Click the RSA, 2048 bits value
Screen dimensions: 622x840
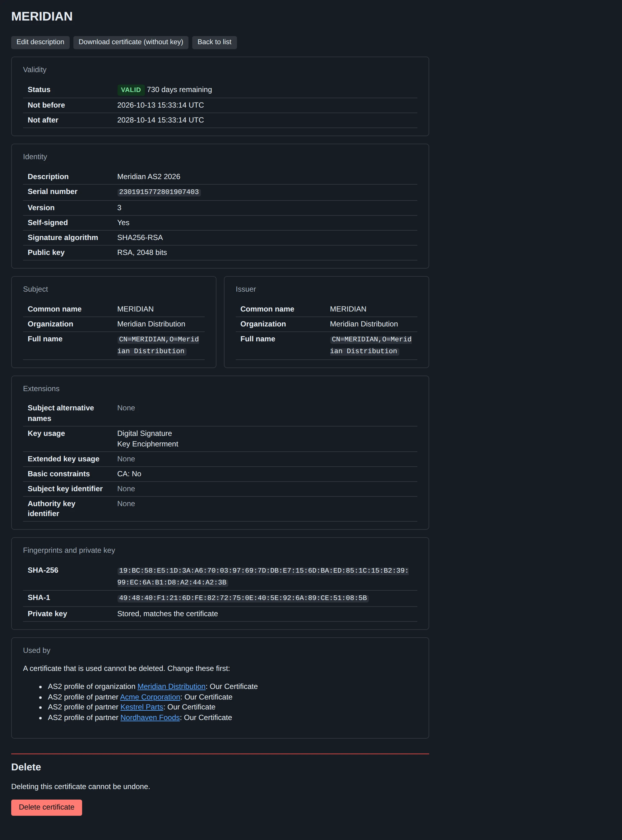point(142,252)
